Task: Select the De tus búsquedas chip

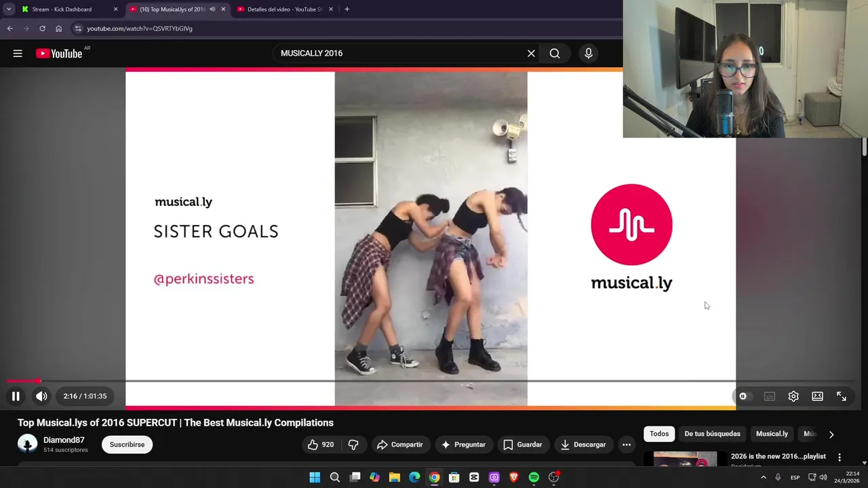Action: pyautogui.click(x=712, y=434)
